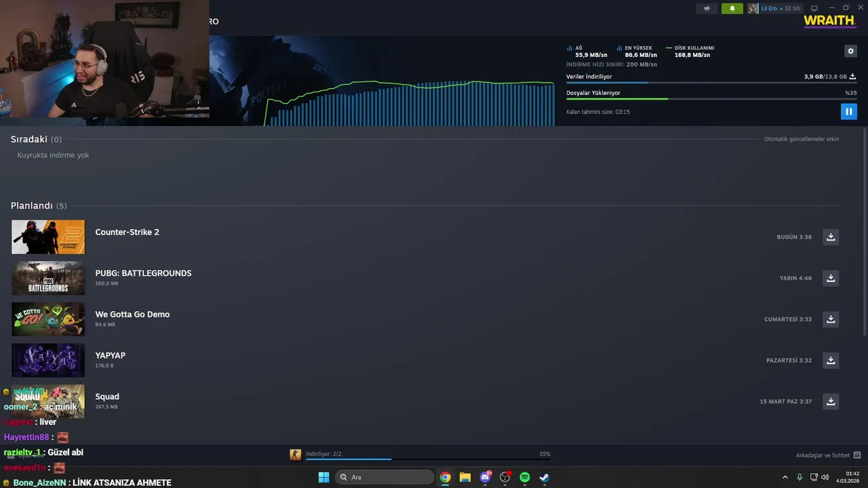The width and height of the screenshot is (868, 488).
Task: Click İNDİRME HIZI SINIRI 200 MB/sn text
Action: pos(612,64)
